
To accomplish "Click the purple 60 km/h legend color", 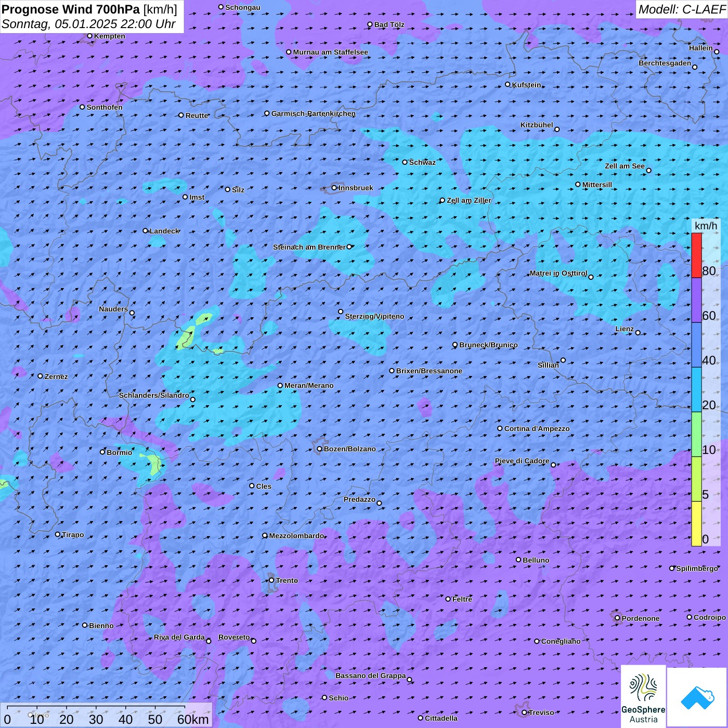I will point(696,300).
